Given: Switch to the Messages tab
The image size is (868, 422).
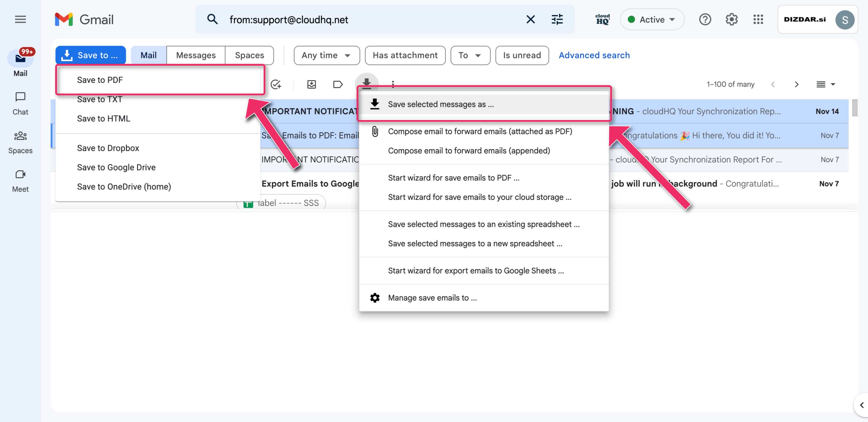Looking at the screenshot, I should [x=196, y=55].
